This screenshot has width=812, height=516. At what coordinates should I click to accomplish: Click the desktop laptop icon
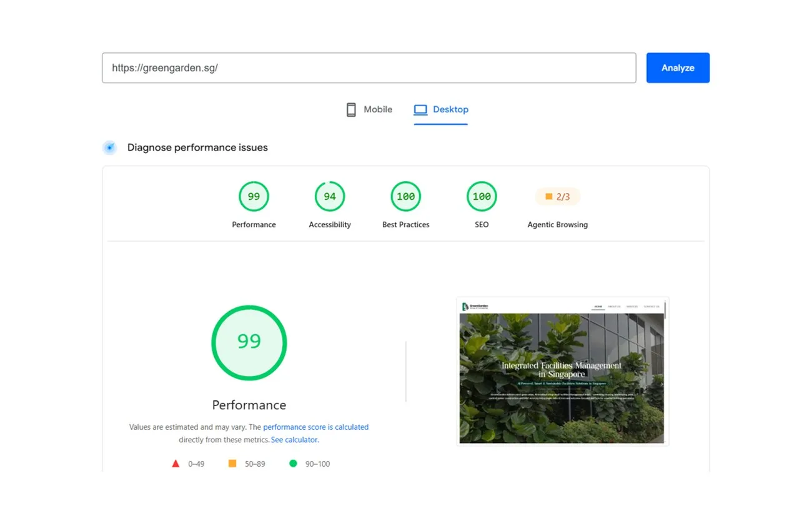[420, 110]
